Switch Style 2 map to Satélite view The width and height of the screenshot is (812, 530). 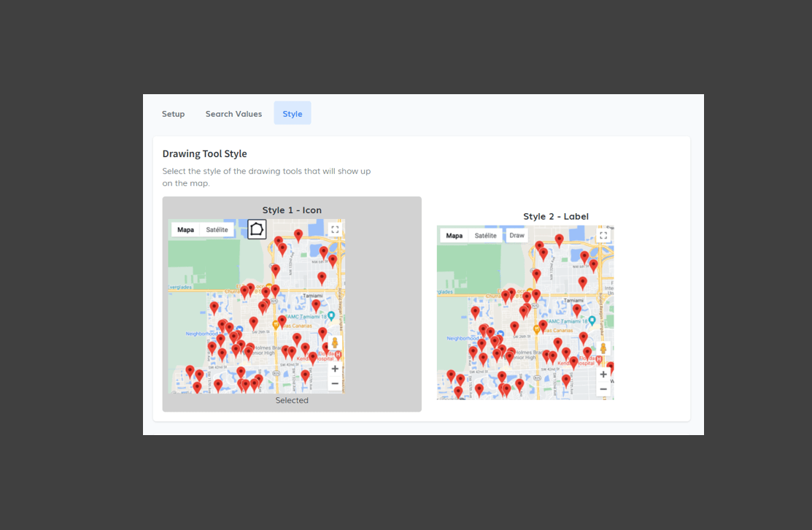(x=485, y=236)
